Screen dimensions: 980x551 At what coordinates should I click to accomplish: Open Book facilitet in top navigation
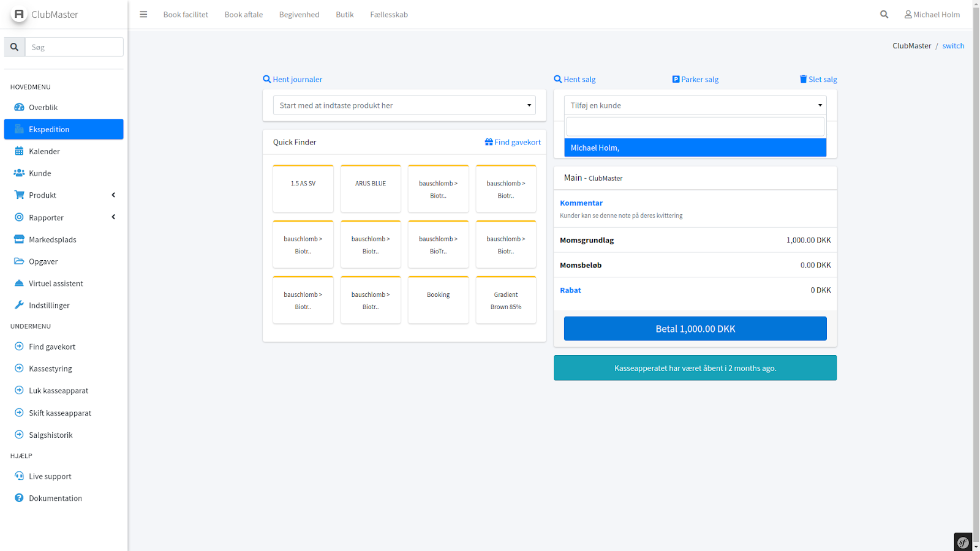186,15
